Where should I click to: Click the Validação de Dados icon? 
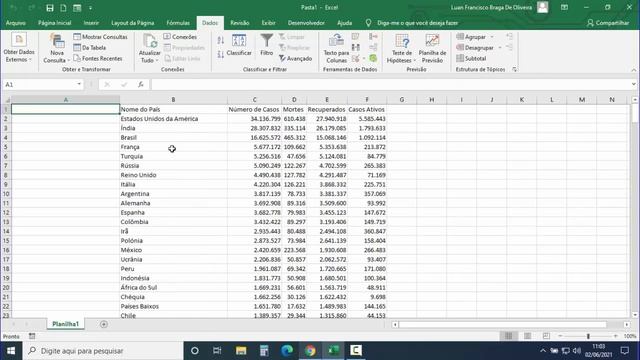pos(356,58)
